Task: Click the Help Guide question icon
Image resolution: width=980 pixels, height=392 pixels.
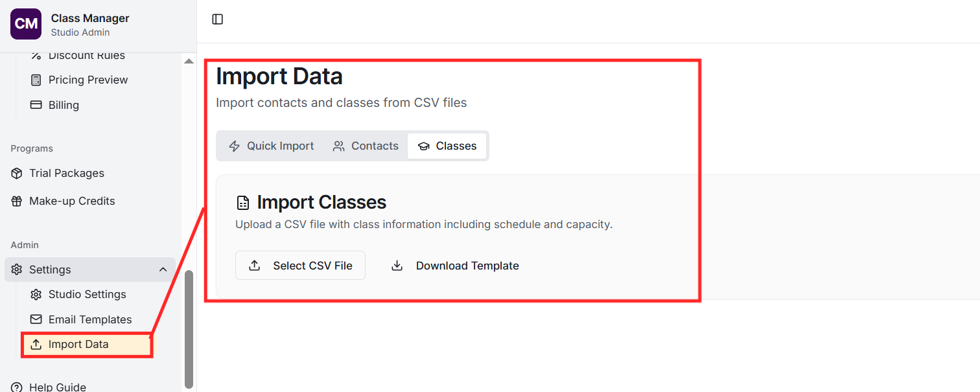Action: [17, 387]
